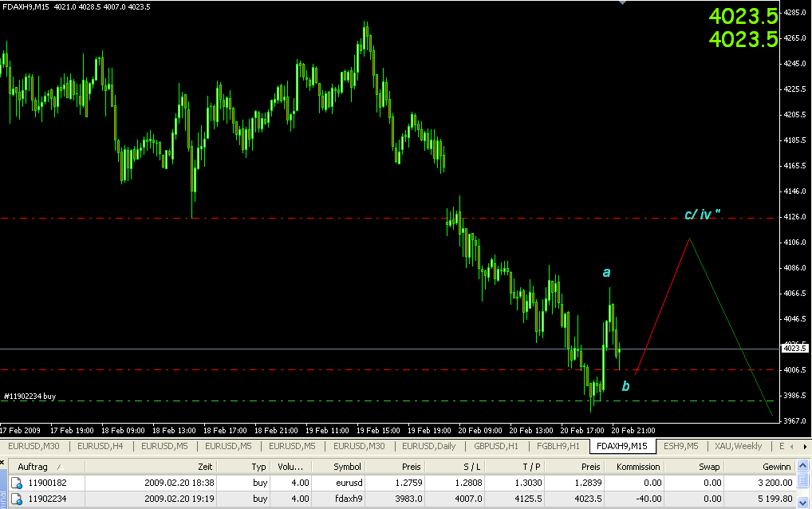This screenshot has height=509, width=812.
Task: Click the order icon for ticket 11902234
Action: point(16,499)
